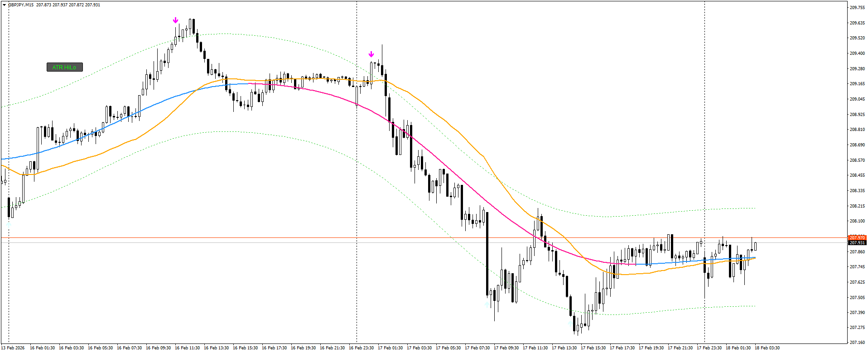
Task: Click the 17 Feb 05:30 time label
Action: [x=448, y=348]
